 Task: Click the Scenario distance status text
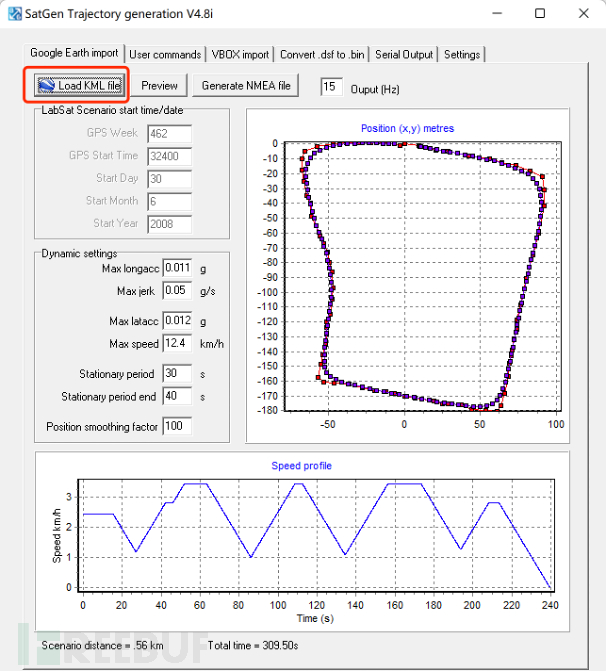pyautogui.click(x=102, y=645)
